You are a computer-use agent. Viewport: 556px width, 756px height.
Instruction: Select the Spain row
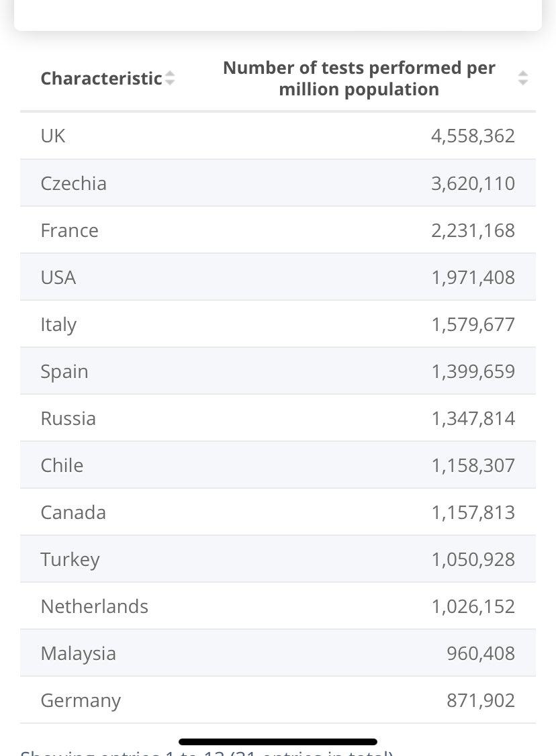(278, 371)
